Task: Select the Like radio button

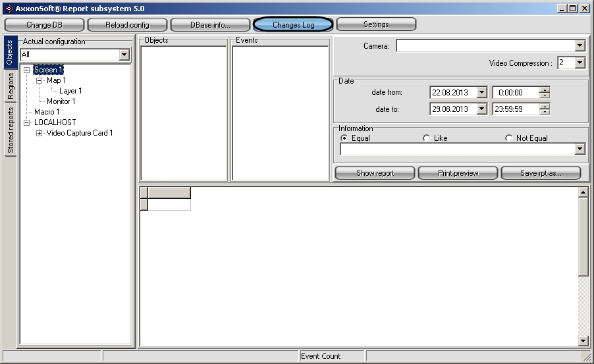Action: pos(427,138)
